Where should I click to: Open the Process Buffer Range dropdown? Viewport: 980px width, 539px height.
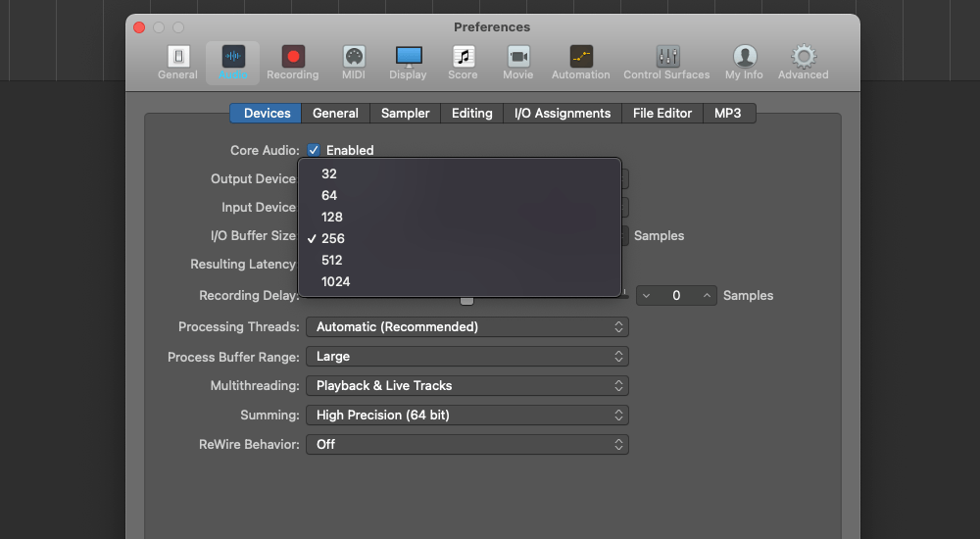pos(466,357)
